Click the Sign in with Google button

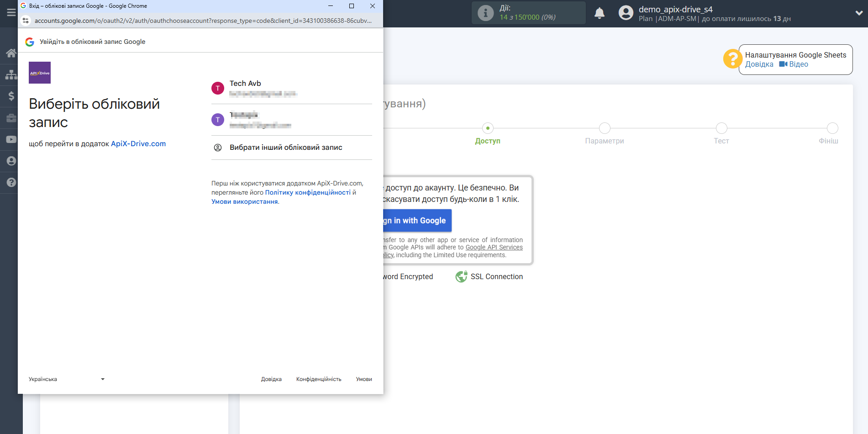tap(417, 221)
